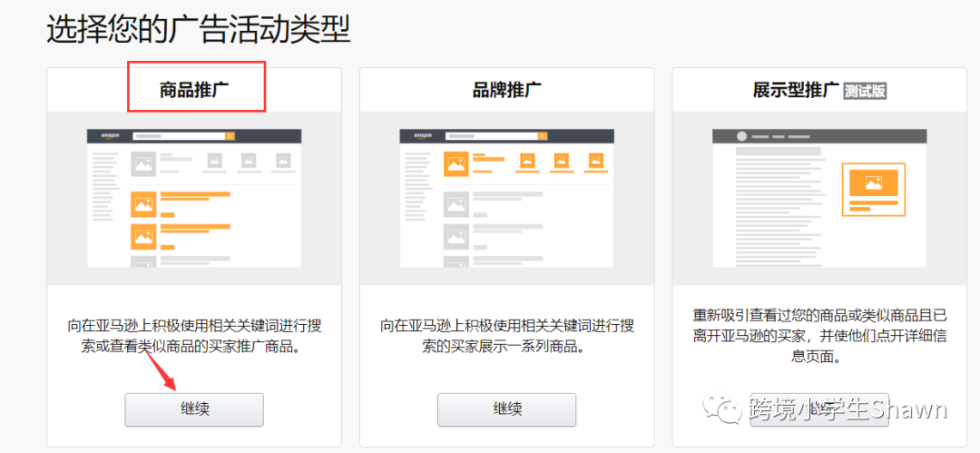Click the amazon logo in 品牌推广 preview

(423, 136)
